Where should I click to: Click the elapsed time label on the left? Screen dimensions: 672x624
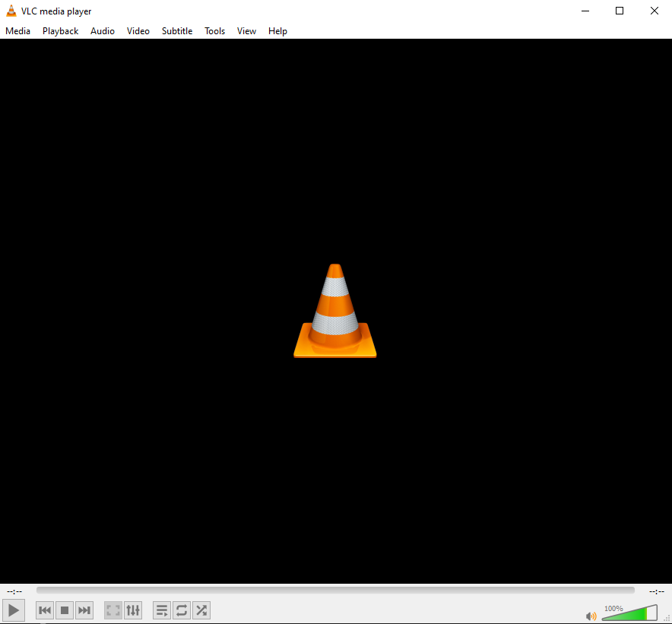tap(14, 591)
